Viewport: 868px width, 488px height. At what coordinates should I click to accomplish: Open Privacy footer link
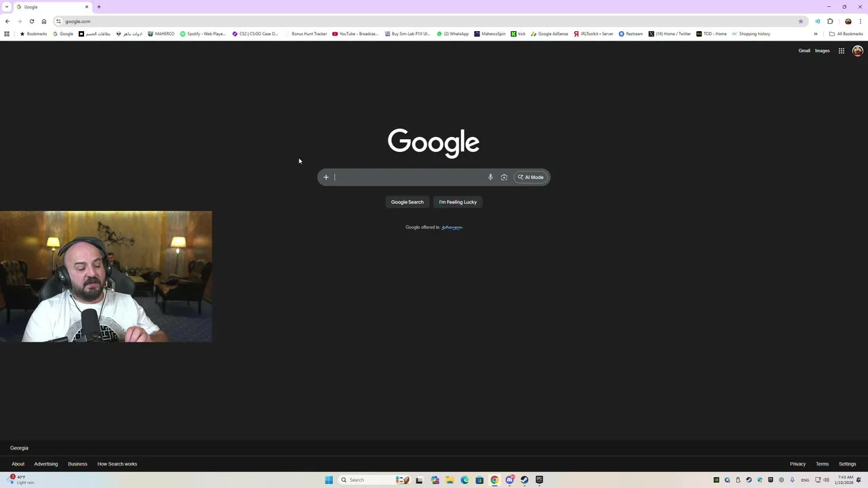pos(797,464)
